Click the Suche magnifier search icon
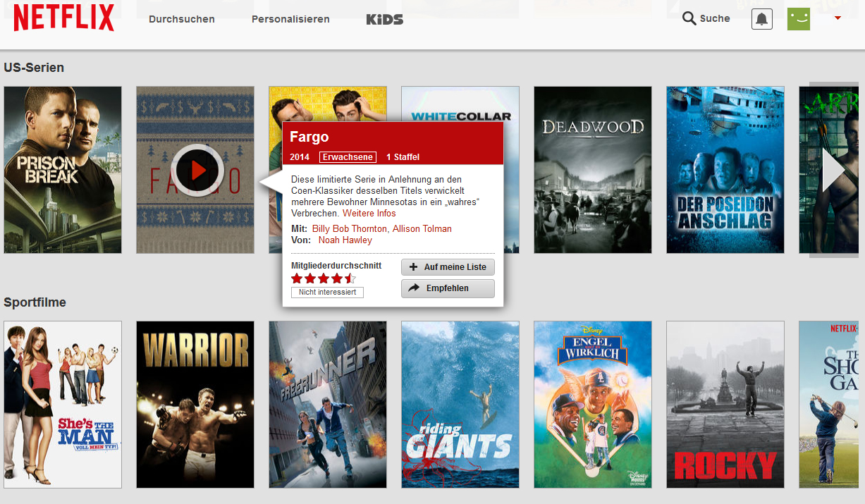Screen dimensions: 865x504 689,18
